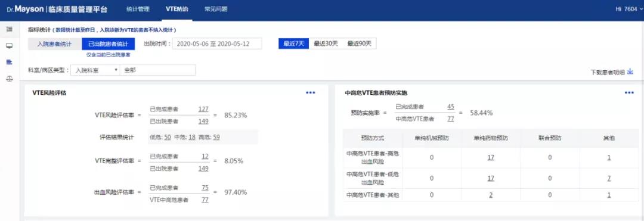This screenshot has width=644, height=221.
Task: Click the 联合预防 column header
Action: (x=550, y=138)
